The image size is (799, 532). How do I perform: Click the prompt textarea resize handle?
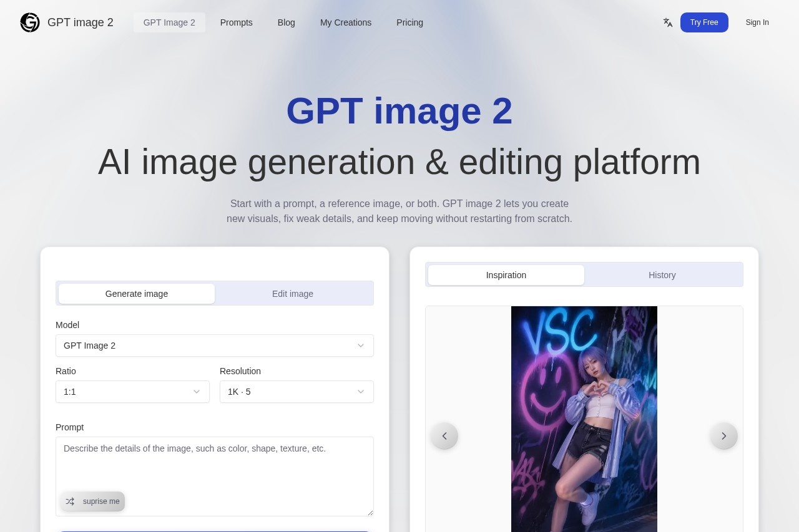370,512
